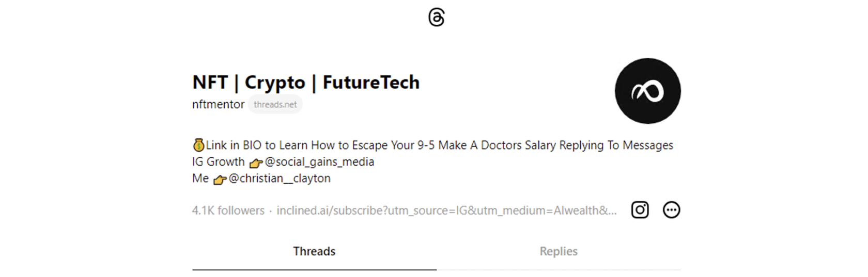Switch to the Replies tab
868x277 pixels.
[559, 251]
